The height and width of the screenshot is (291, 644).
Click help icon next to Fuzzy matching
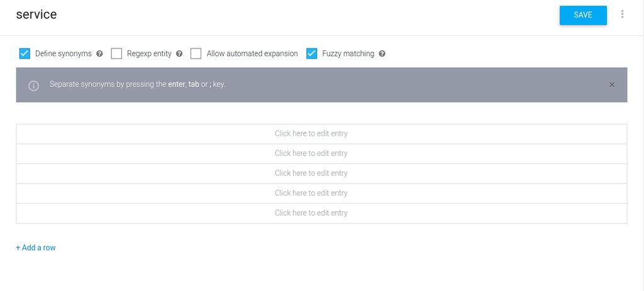coord(382,54)
